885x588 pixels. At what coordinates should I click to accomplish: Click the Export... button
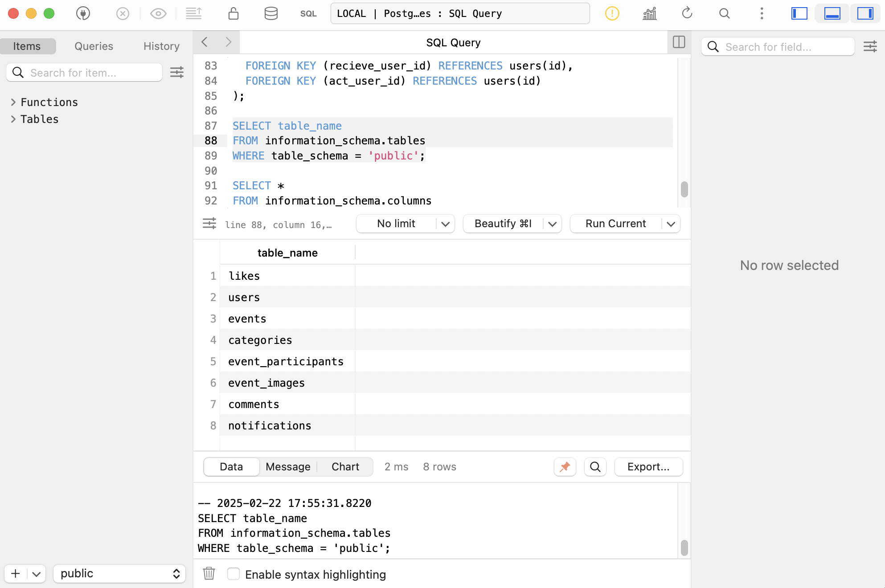point(648,466)
